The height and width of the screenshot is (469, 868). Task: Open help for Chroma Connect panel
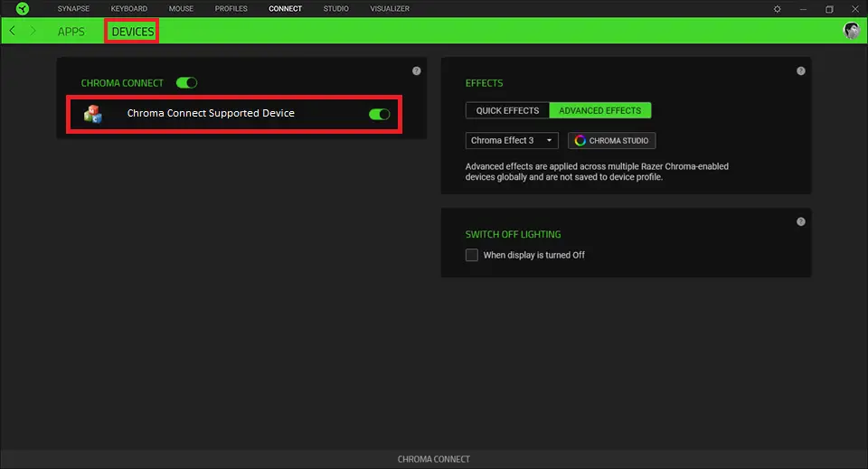coord(416,70)
